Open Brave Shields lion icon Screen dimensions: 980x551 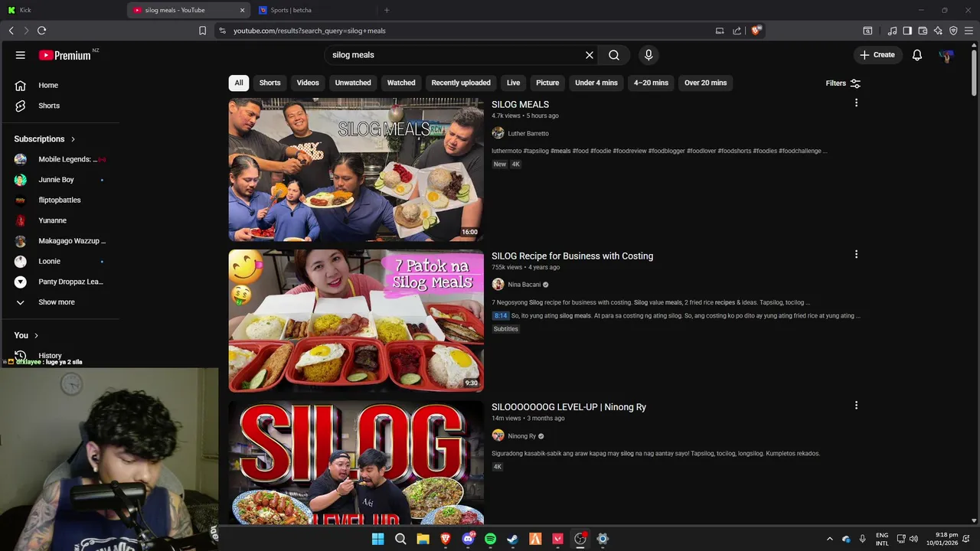pos(756,31)
